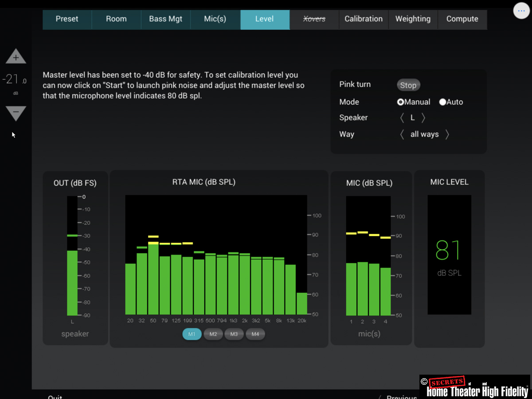Toggle microphone M1 RTA view
The height and width of the screenshot is (399, 532).
(192, 334)
